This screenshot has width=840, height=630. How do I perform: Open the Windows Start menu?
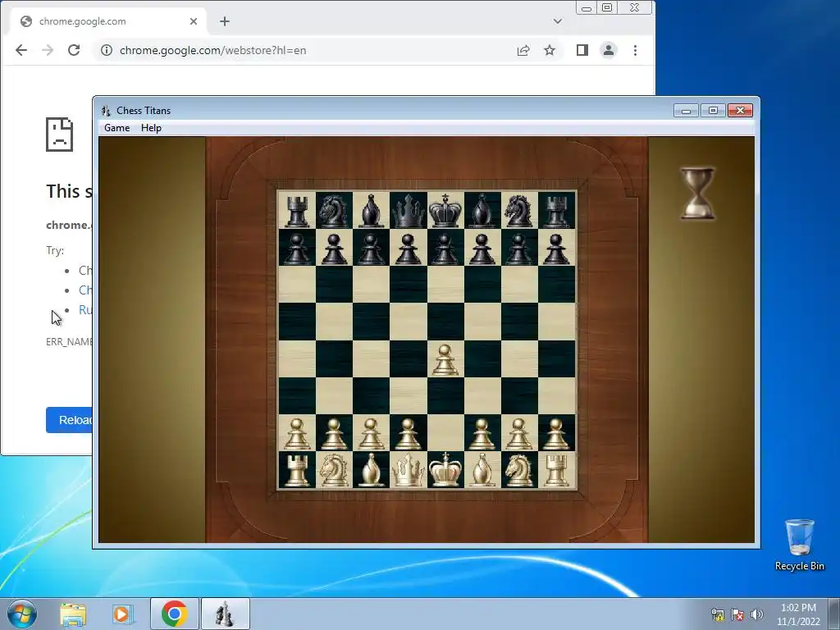coord(22,614)
